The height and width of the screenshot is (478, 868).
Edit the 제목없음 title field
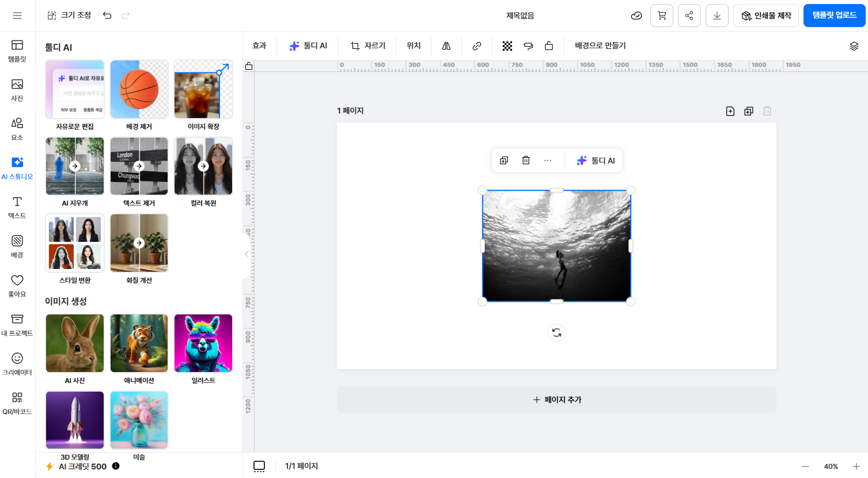pyautogui.click(x=520, y=16)
